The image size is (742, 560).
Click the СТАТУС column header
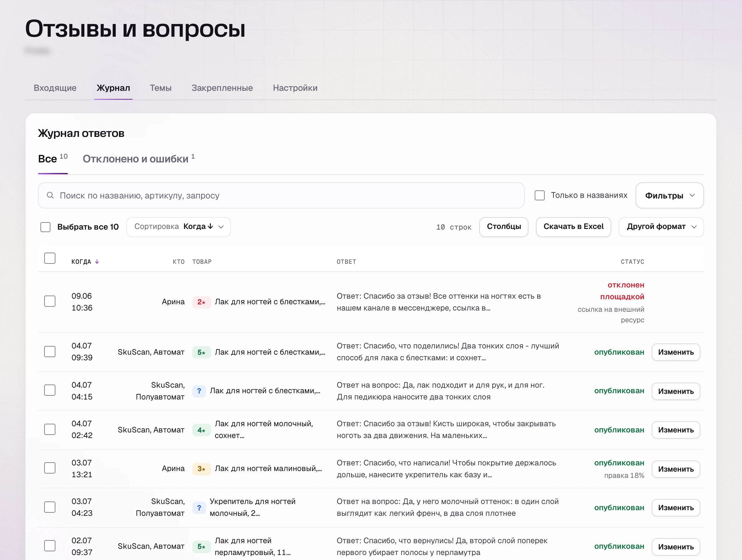click(632, 262)
